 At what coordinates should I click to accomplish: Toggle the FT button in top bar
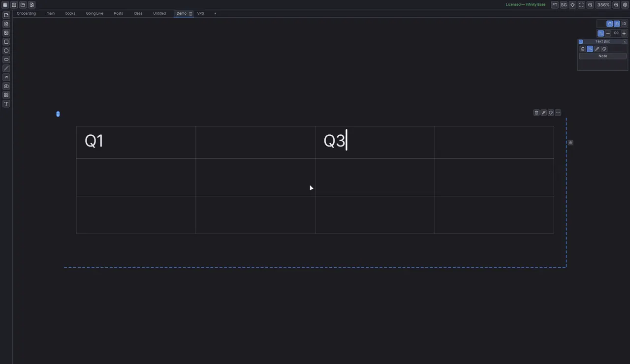tap(555, 5)
